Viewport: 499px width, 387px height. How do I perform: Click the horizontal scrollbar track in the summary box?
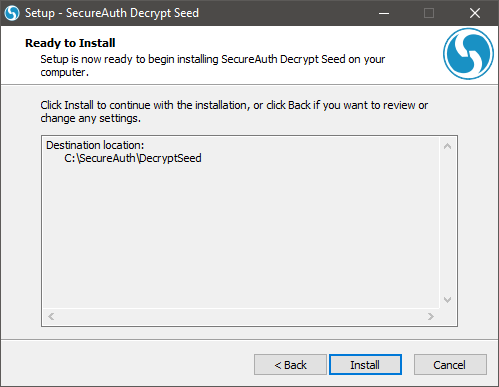tap(241, 316)
